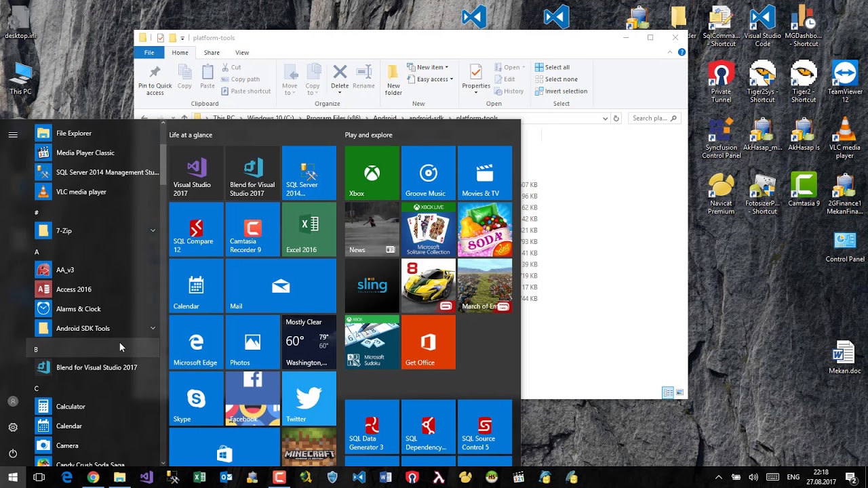Open the Photos tile
The image size is (868, 488).
tap(252, 342)
